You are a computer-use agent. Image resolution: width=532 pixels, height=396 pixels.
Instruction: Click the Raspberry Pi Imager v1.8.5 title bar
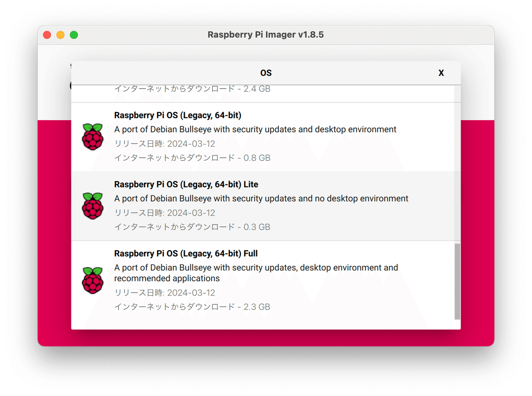tap(266, 35)
